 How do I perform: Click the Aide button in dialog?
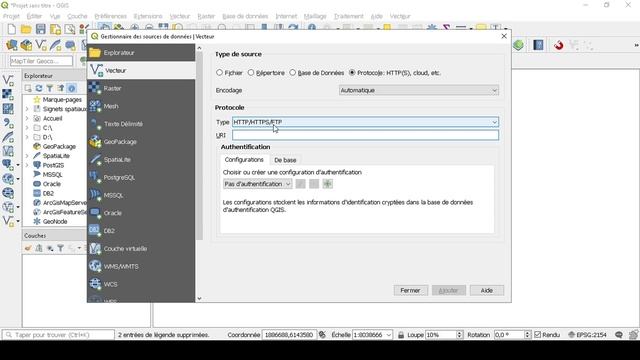pyautogui.click(x=487, y=290)
